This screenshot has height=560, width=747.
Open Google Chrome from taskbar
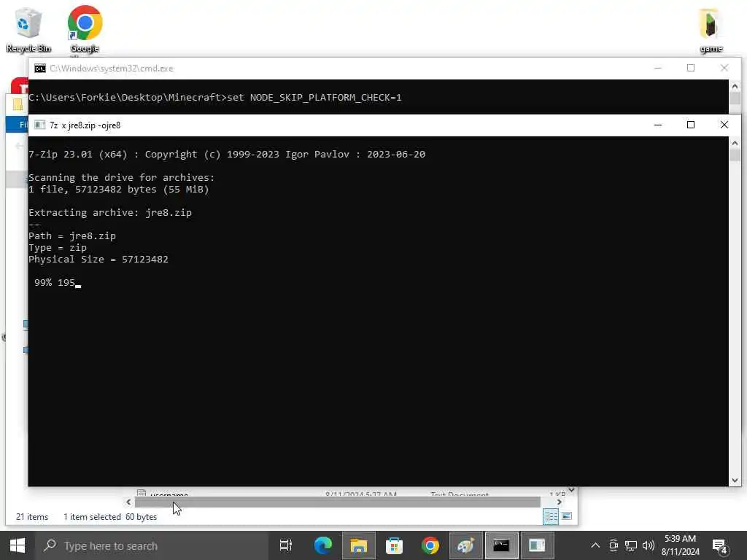pyautogui.click(x=430, y=545)
